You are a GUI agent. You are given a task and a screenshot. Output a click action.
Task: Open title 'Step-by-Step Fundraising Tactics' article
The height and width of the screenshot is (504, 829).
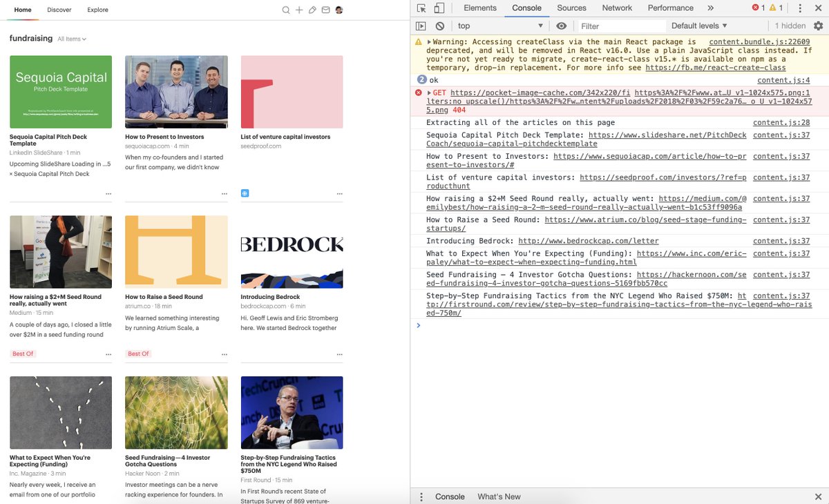tap(289, 464)
